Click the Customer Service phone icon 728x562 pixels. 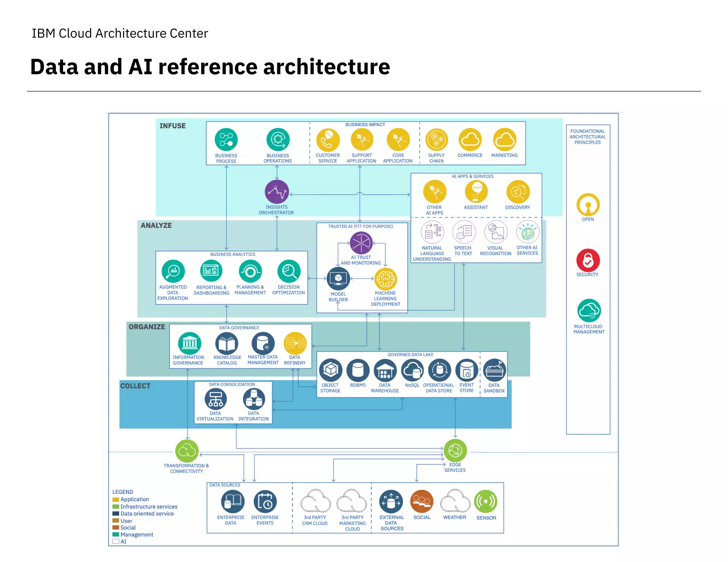(x=328, y=140)
